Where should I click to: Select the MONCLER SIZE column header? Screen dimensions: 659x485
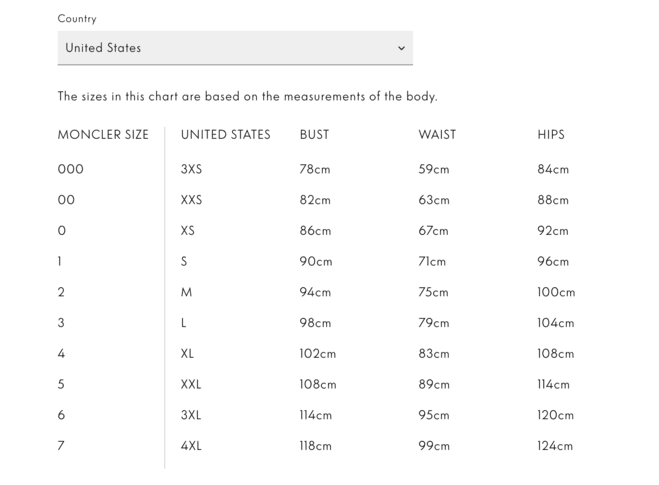click(x=103, y=134)
